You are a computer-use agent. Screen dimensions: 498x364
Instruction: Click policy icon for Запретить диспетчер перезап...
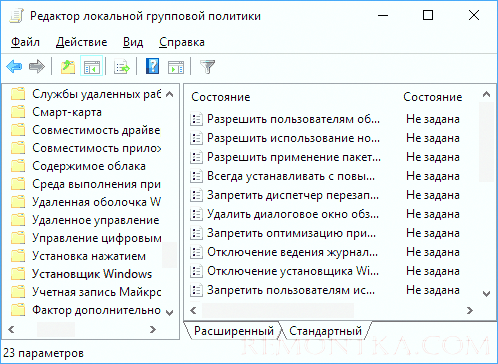point(196,195)
